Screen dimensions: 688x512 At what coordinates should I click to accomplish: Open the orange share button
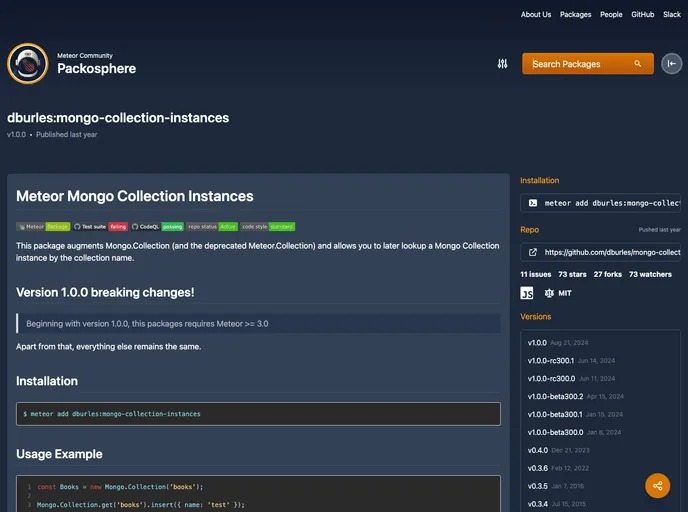[657, 486]
